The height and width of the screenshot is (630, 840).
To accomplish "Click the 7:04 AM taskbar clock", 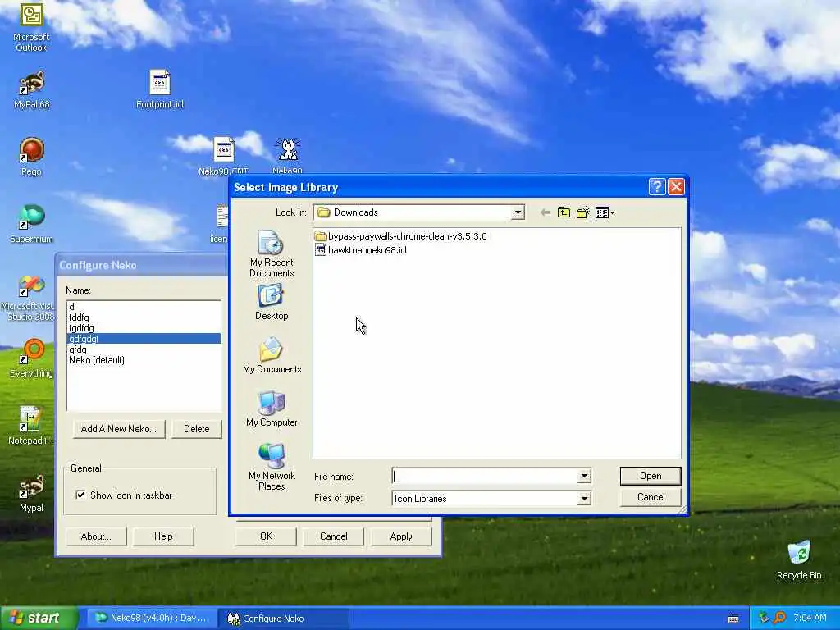I will (810, 619).
